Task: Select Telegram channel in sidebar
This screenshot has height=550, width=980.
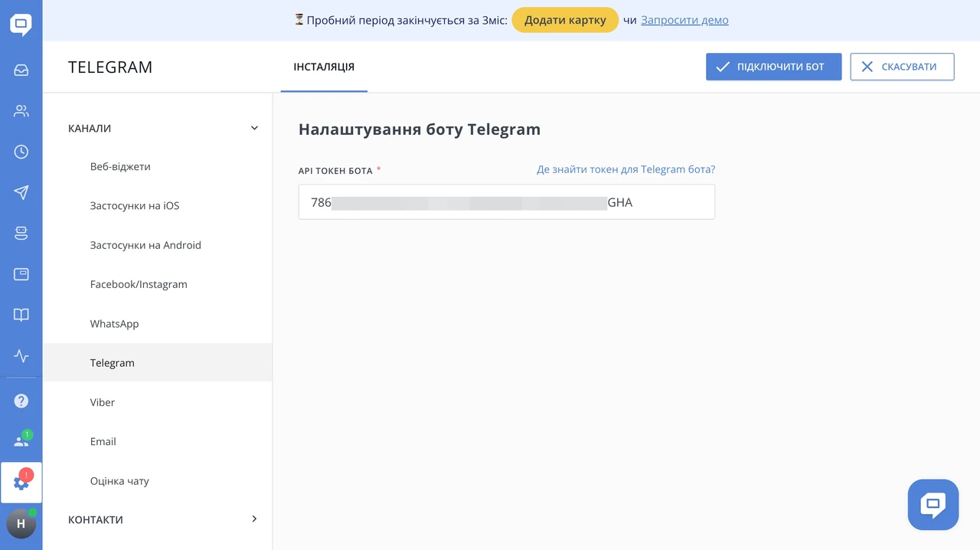Action: 158,362
